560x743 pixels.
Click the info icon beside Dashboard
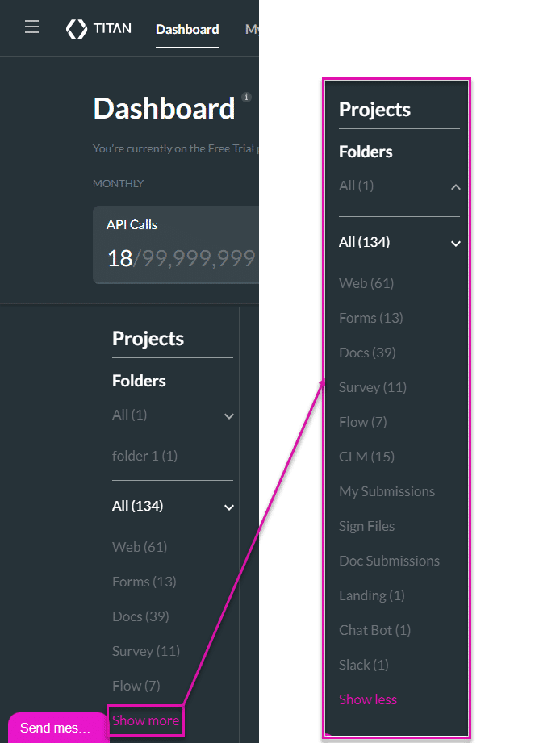[x=246, y=98]
